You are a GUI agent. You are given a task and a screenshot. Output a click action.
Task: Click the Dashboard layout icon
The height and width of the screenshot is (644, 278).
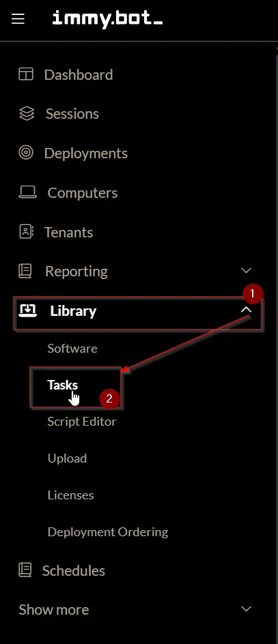coord(26,74)
